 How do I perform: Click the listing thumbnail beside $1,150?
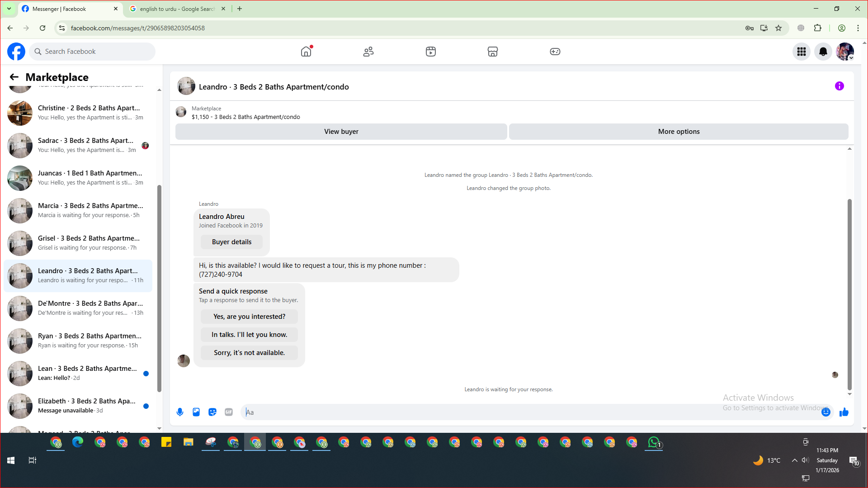181,112
